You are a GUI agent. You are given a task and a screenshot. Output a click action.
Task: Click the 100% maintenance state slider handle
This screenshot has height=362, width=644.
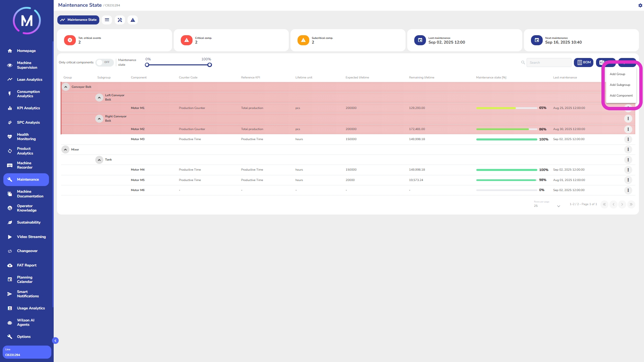[210, 65]
